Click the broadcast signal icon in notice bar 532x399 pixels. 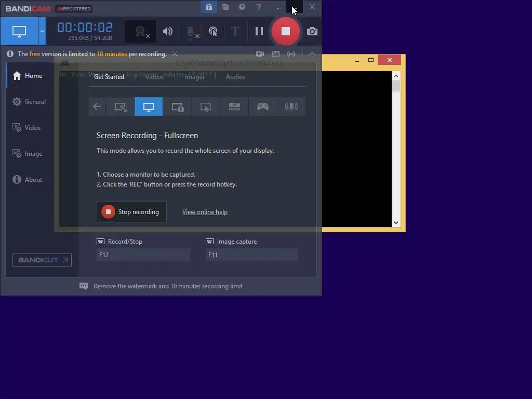coord(291,54)
